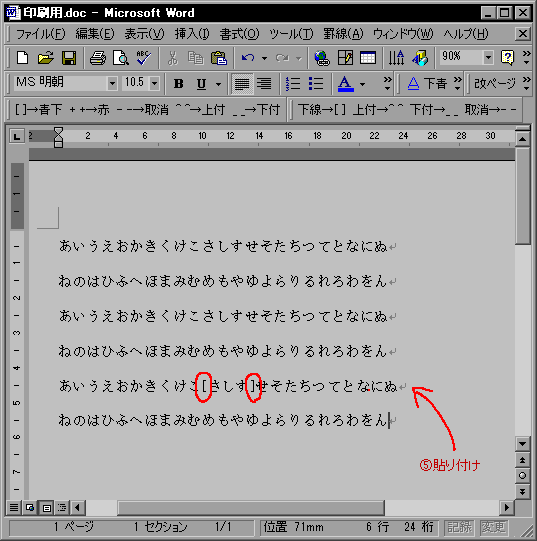
Task: Save the document with floppy icon
Action: pos(69,58)
